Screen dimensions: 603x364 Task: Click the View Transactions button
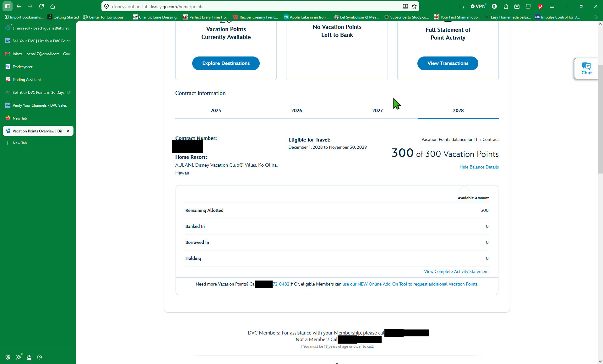pos(448,63)
